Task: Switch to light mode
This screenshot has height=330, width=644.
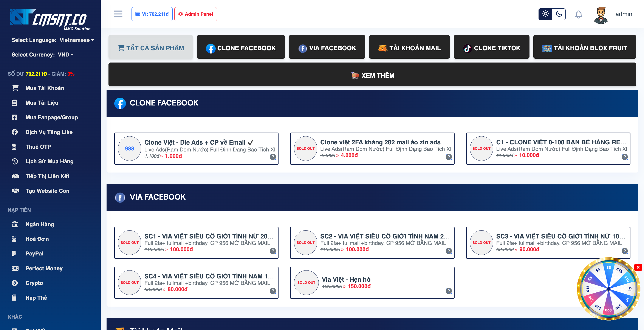Action: (545, 14)
